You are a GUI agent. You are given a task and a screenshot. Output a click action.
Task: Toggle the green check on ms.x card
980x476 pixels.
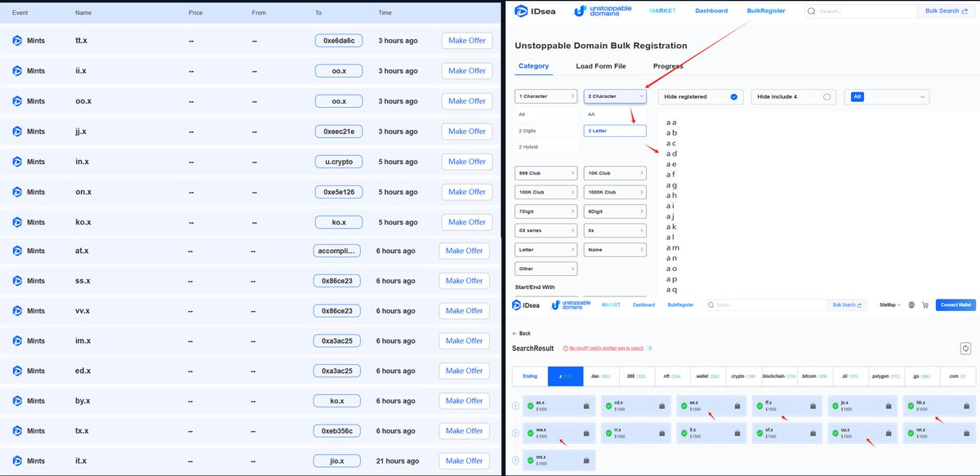[530, 459]
